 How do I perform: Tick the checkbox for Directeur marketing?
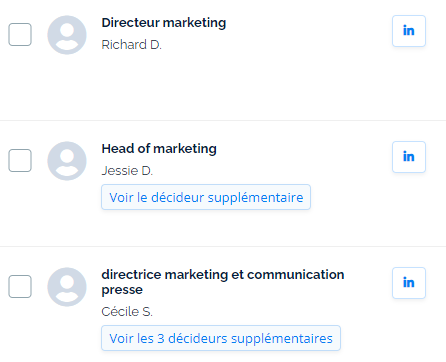click(20, 34)
